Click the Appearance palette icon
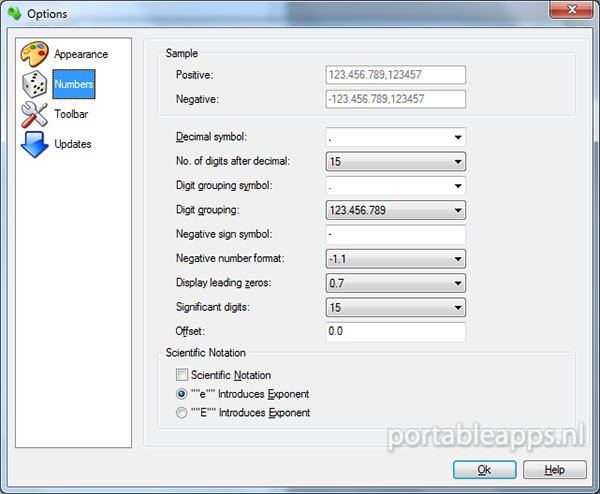 coord(35,54)
